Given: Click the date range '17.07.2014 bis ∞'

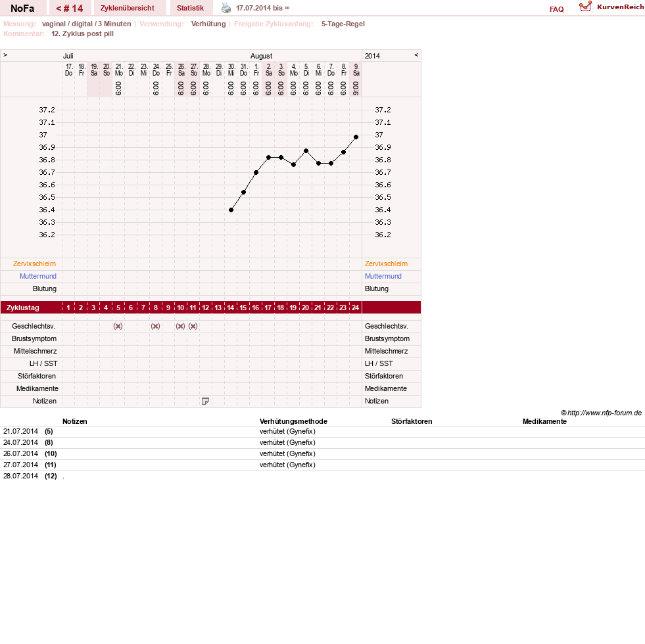Looking at the screenshot, I should [x=263, y=9].
